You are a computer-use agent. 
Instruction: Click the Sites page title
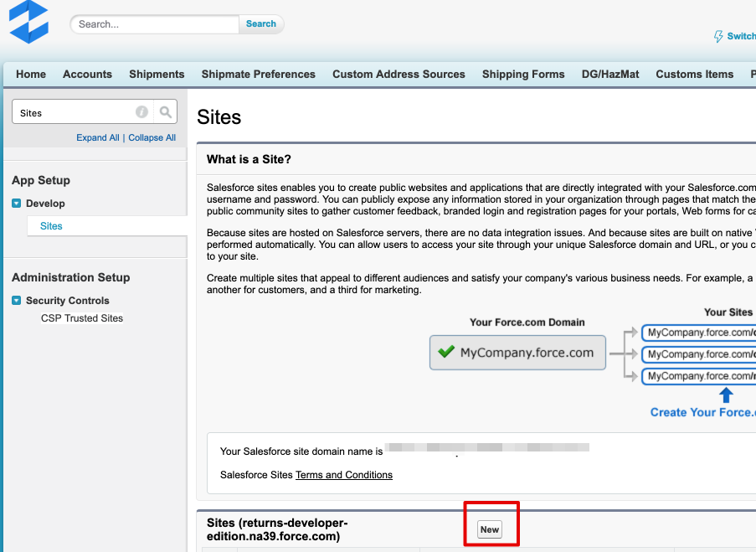coord(219,117)
